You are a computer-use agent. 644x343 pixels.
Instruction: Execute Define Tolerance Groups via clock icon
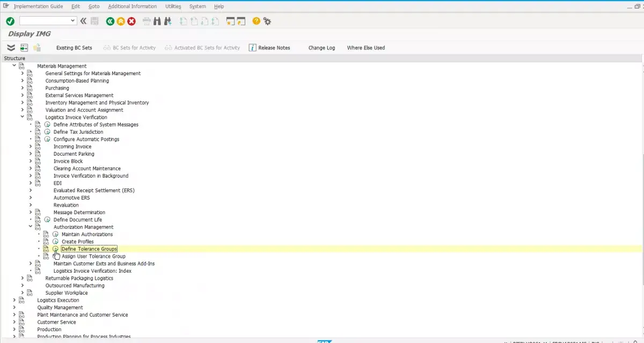click(x=55, y=249)
